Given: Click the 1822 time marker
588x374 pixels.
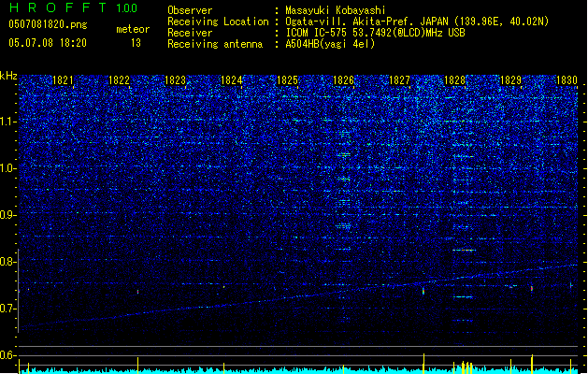Looking at the screenshot, I should 119,79.
